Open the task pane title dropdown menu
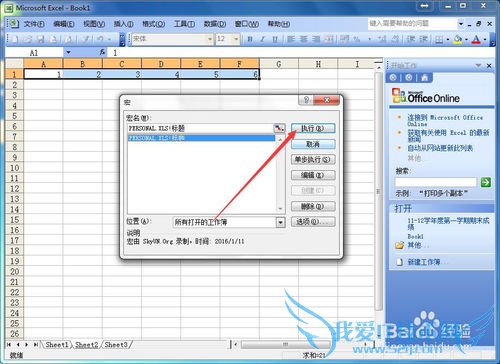 point(478,65)
